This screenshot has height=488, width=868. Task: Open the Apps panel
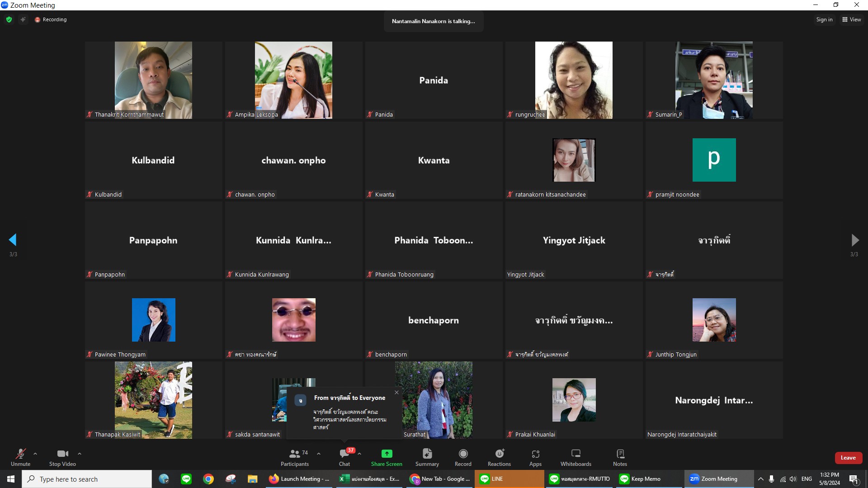point(536,457)
